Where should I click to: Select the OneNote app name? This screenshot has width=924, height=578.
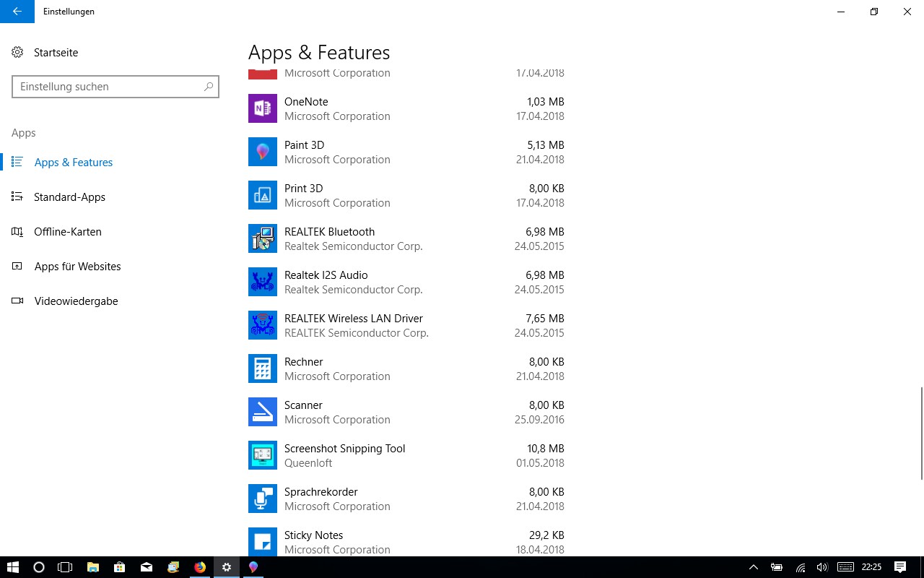click(x=306, y=102)
